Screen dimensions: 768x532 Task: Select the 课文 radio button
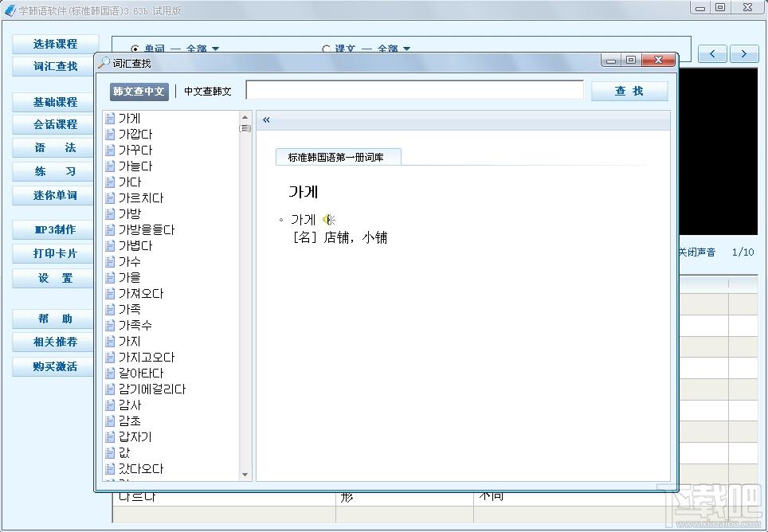pos(326,49)
